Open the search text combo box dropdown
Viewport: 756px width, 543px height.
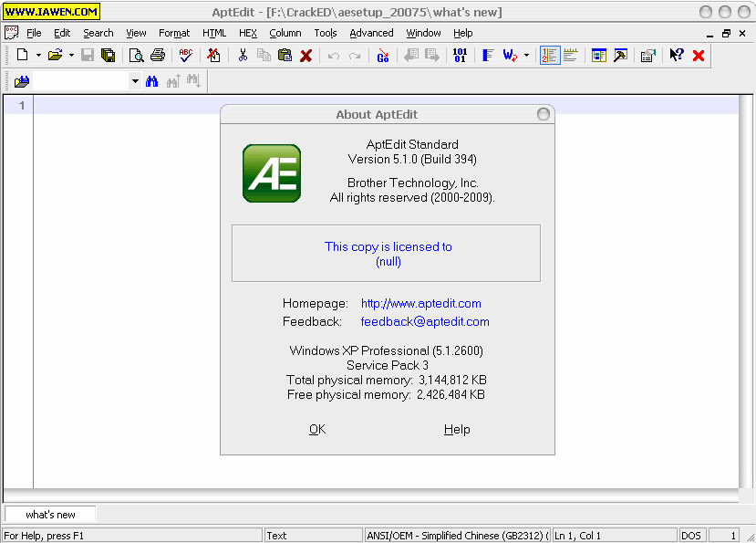click(135, 81)
